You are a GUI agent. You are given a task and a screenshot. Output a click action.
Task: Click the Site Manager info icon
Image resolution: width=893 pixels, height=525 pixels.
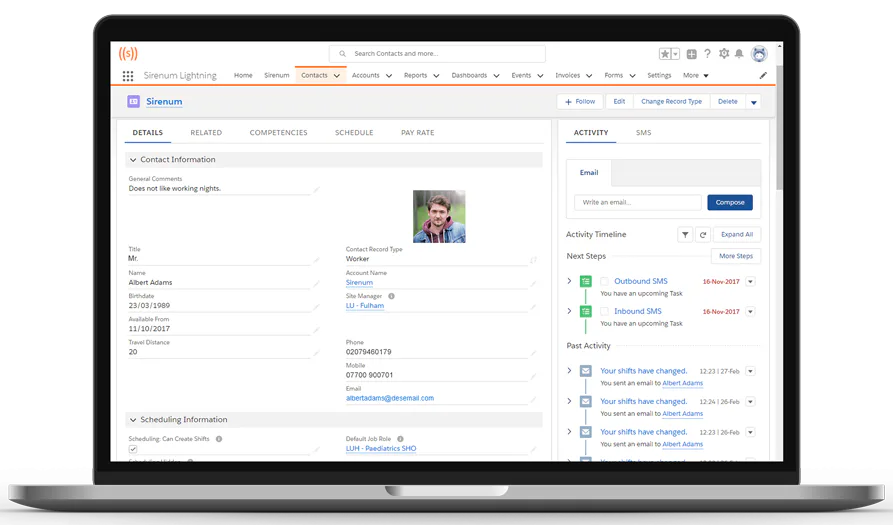coord(391,296)
